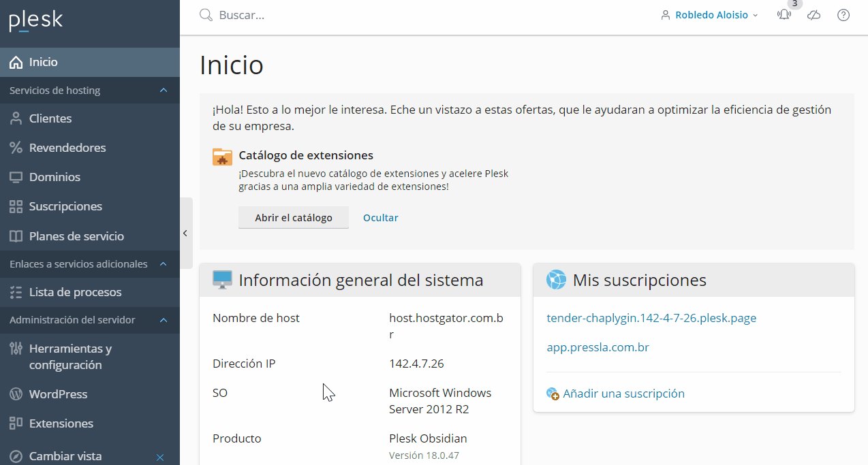Screen dimensions: 868x465
Task: Open Lista de procesos menu item
Action: 90,292
